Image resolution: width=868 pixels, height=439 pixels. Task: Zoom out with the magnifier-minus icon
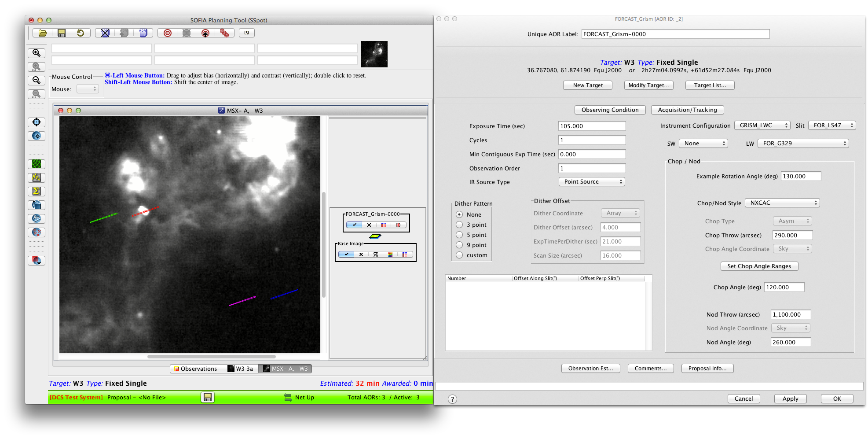pyautogui.click(x=37, y=81)
